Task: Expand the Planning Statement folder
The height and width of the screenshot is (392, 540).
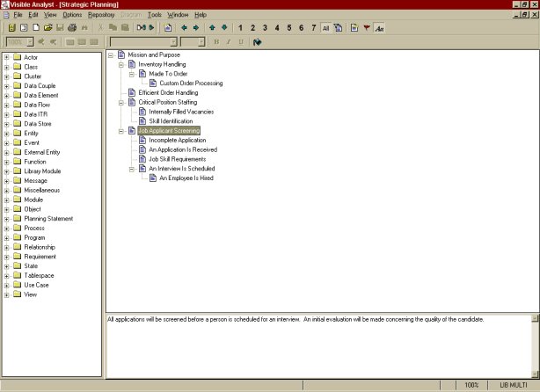Action: 6,219
